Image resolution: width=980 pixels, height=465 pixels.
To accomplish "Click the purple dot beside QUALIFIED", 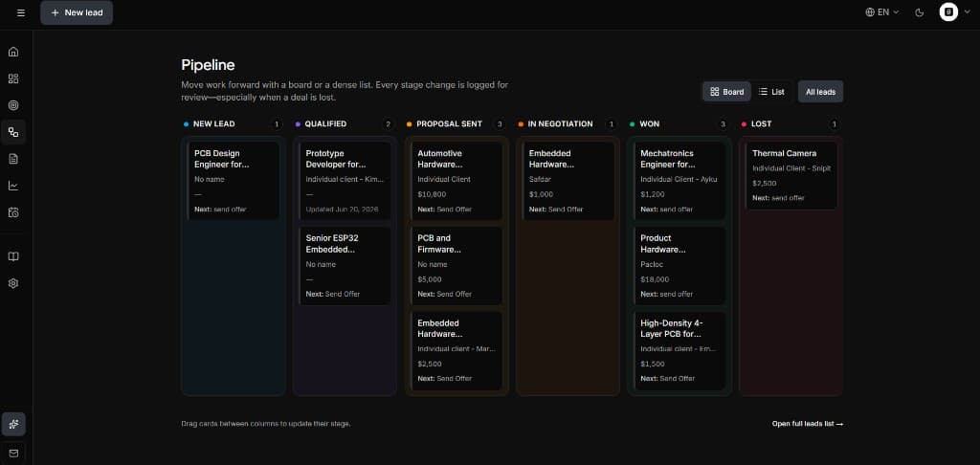I will point(298,124).
